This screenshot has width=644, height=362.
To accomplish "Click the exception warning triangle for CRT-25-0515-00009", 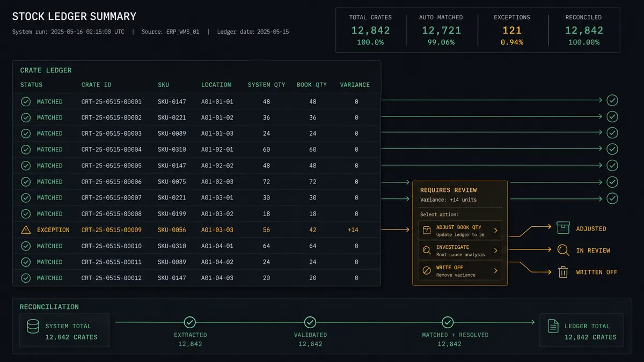I will pyautogui.click(x=26, y=230).
